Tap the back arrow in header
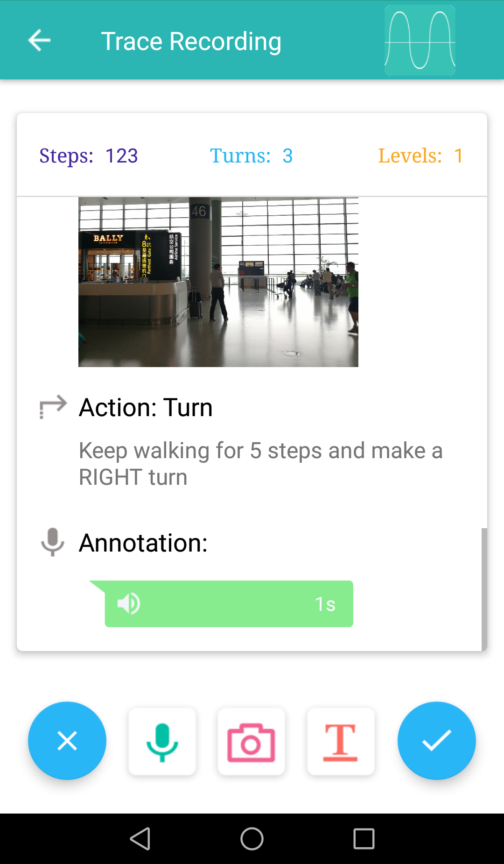This screenshot has height=864, width=504. (x=39, y=41)
